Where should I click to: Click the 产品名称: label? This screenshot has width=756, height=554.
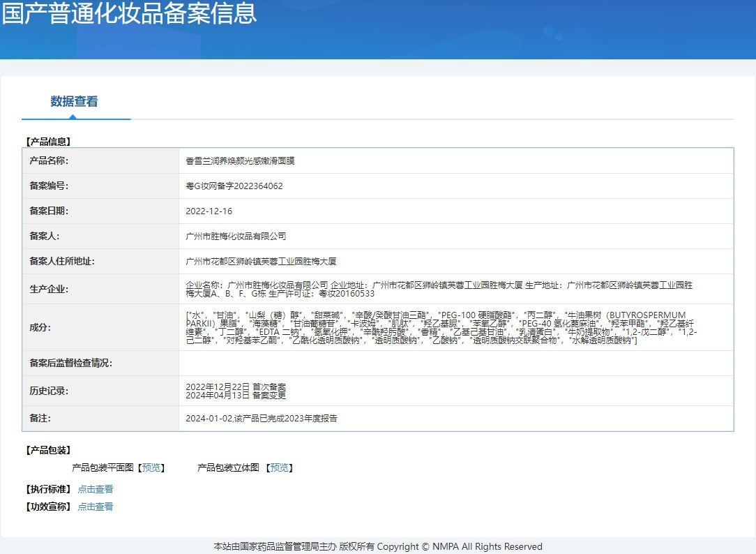49,161
